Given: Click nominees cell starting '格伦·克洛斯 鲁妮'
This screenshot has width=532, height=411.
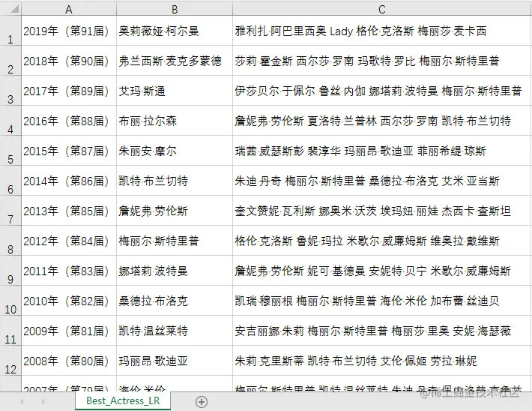Looking at the screenshot, I should tap(382, 241).
